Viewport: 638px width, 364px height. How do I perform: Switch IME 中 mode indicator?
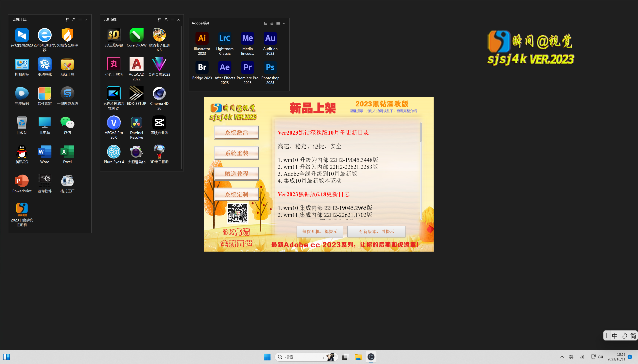[x=615, y=336]
